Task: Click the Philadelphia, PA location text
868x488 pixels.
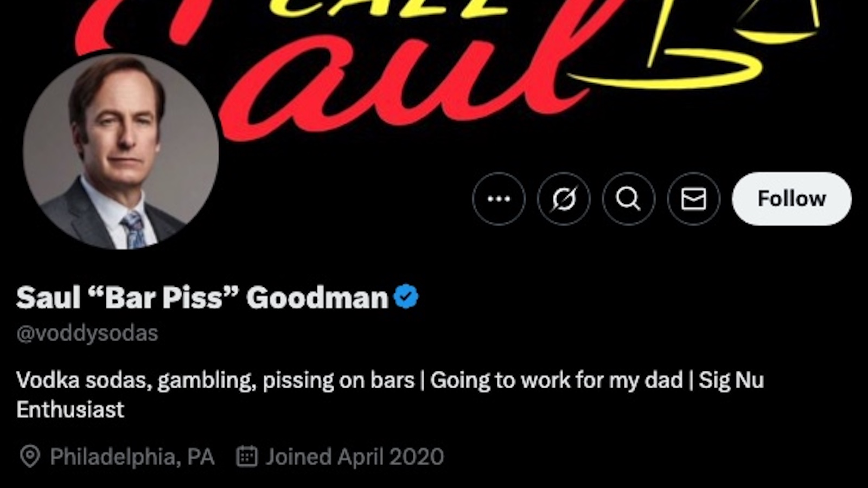Action: pos(132,457)
